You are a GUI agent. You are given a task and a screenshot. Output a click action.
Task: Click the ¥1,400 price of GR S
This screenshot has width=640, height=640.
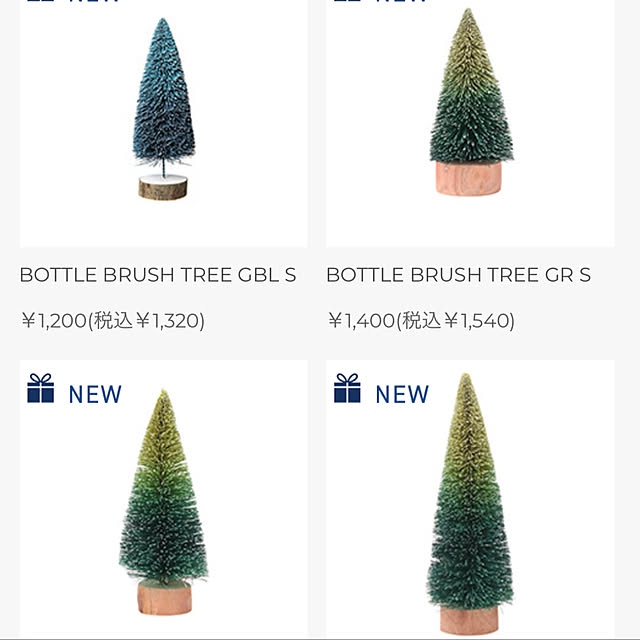tap(362, 321)
